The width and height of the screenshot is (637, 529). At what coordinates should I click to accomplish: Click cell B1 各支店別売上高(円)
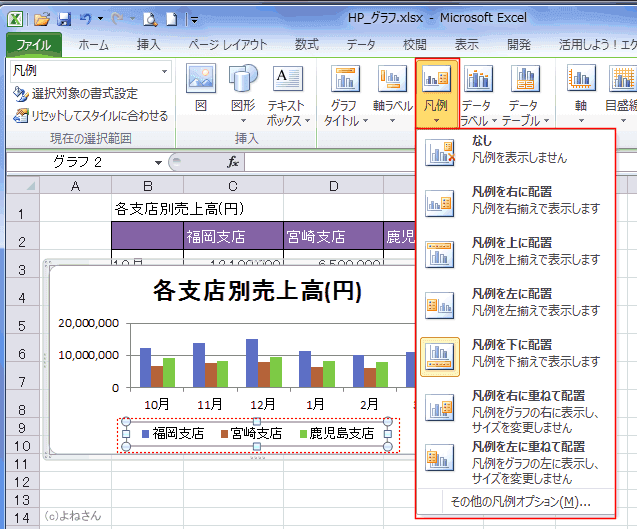tap(147, 209)
